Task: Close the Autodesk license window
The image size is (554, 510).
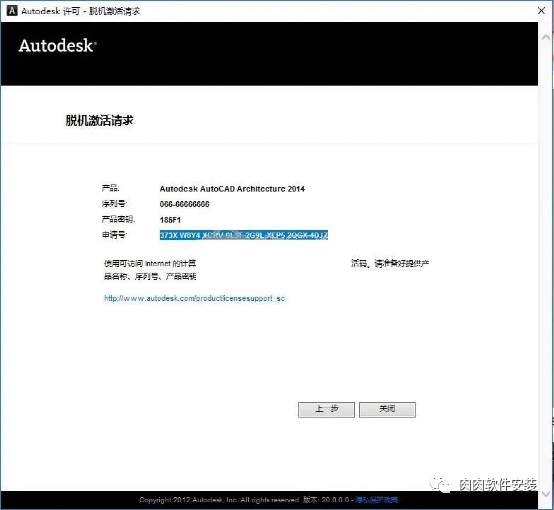Action: click(x=541, y=11)
